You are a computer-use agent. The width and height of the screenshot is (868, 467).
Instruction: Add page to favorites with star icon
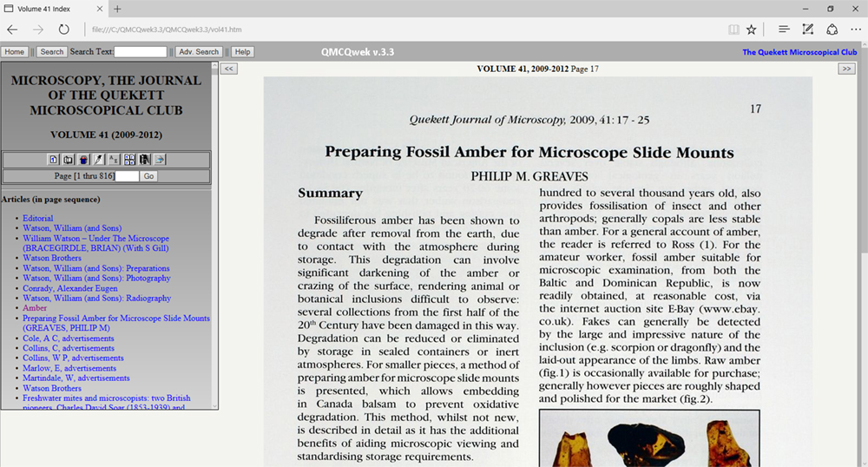coord(752,29)
